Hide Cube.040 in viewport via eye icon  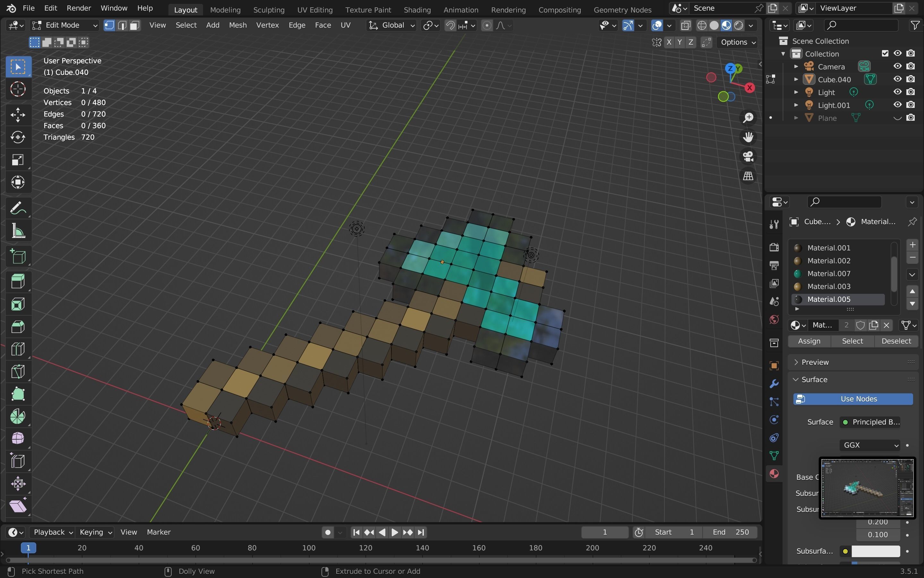pyautogui.click(x=897, y=79)
